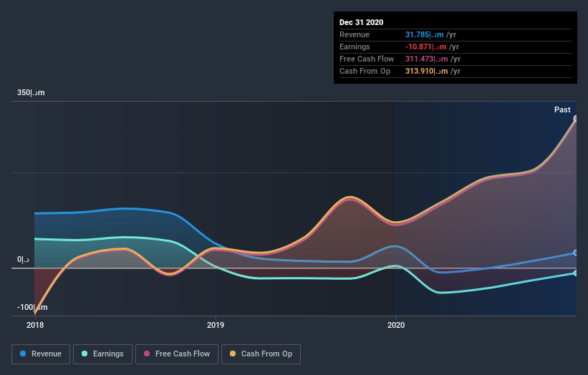
Task: Click the 350 y-axis label
Action: click(31, 92)
